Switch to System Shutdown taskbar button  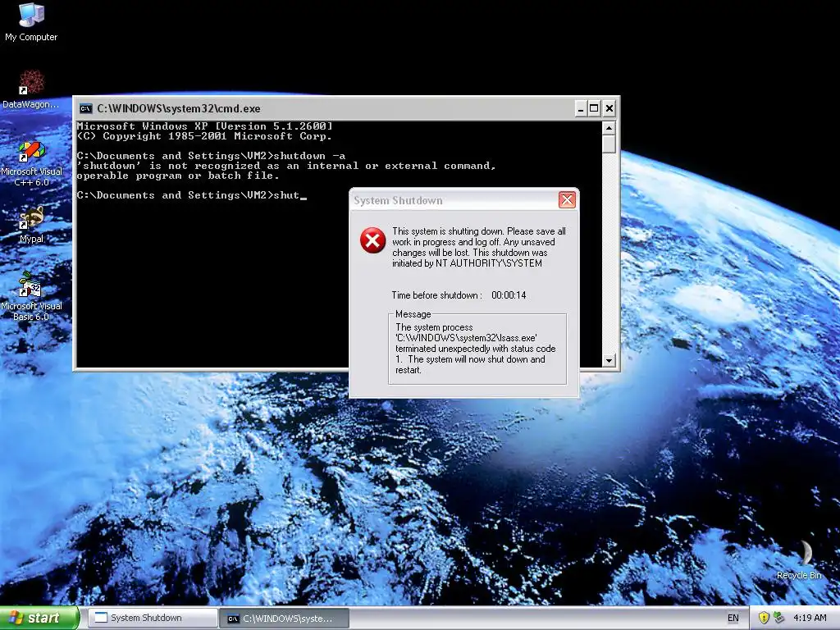(x=153, y=618)
